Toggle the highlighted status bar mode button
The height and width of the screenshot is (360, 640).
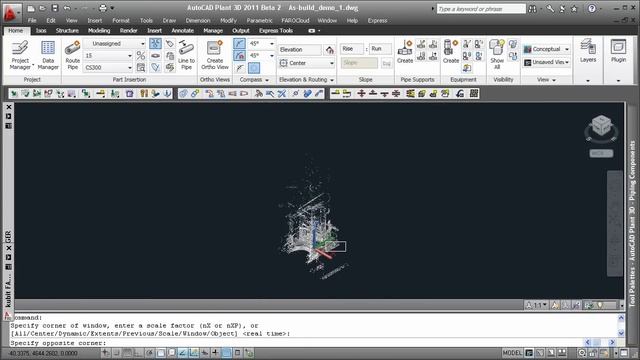tap(227, 353)
